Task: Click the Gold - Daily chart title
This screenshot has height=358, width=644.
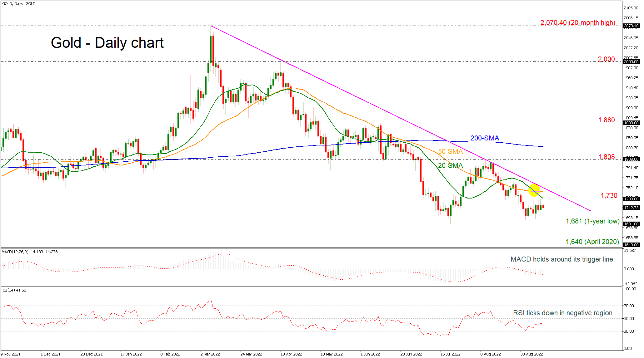Action: 107,43
